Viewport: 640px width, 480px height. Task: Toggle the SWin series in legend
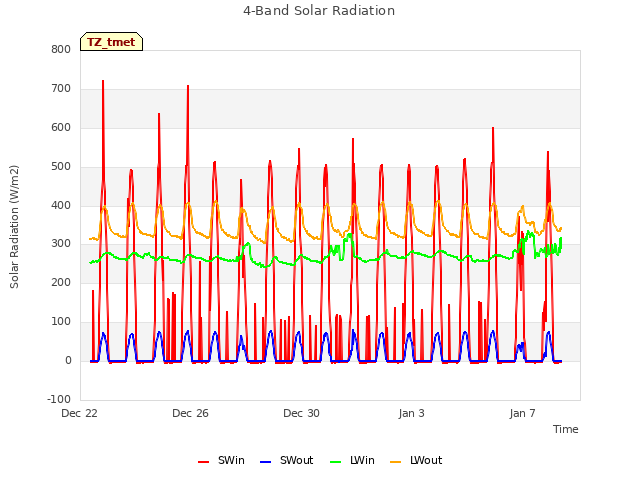[x=221, y=460]
